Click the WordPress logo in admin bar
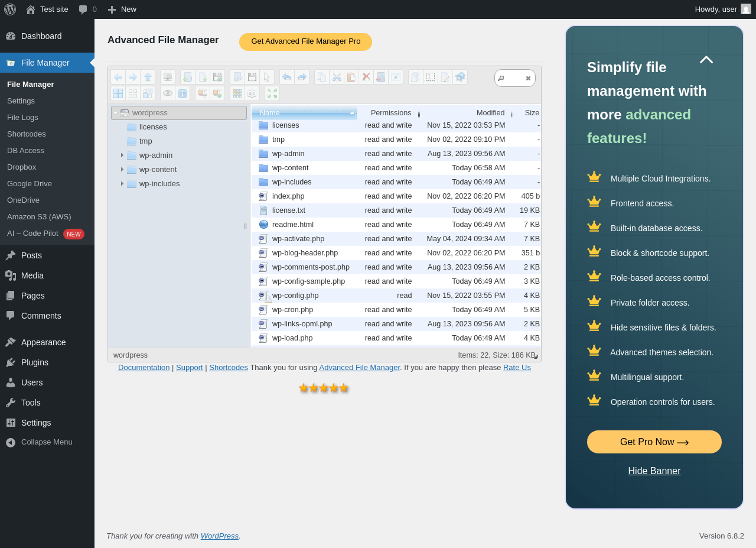Viewport: 756px width, 548px height. pyautogui.click(x=10, y=9)
